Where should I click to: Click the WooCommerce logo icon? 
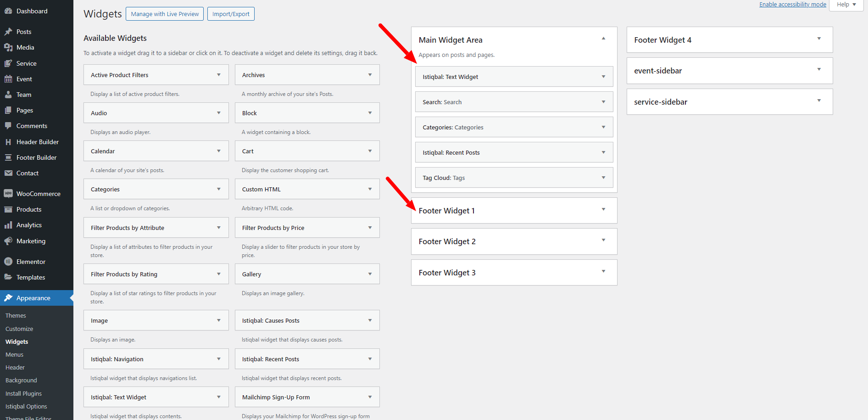pyautogui.click(x=8, y=194)
